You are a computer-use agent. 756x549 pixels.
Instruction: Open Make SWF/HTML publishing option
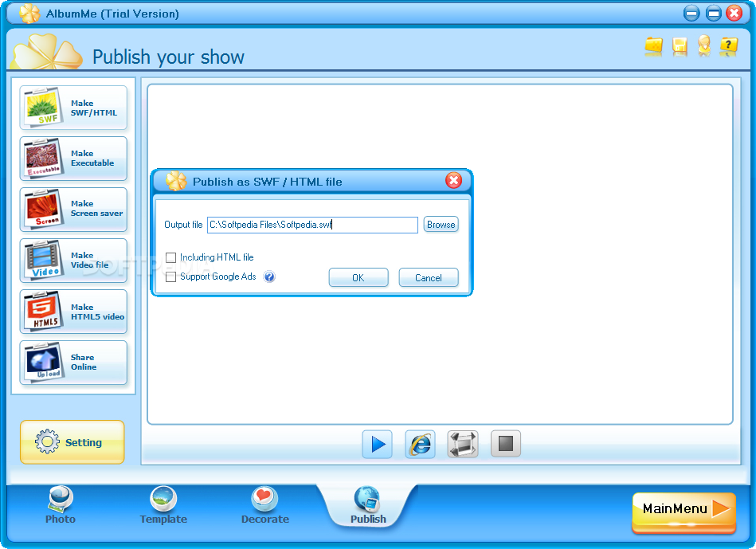pyautogui.click(x=73, y=108)
